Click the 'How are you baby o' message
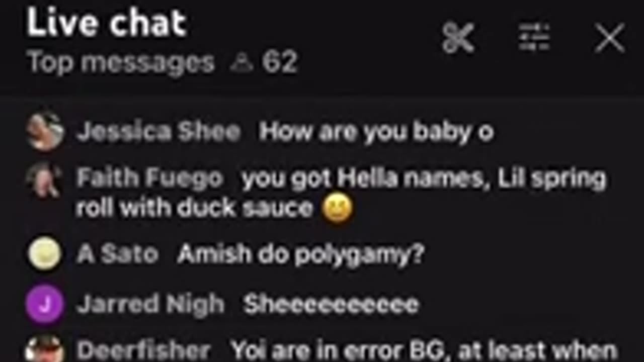The image size is (644, 362). (376, 132)
